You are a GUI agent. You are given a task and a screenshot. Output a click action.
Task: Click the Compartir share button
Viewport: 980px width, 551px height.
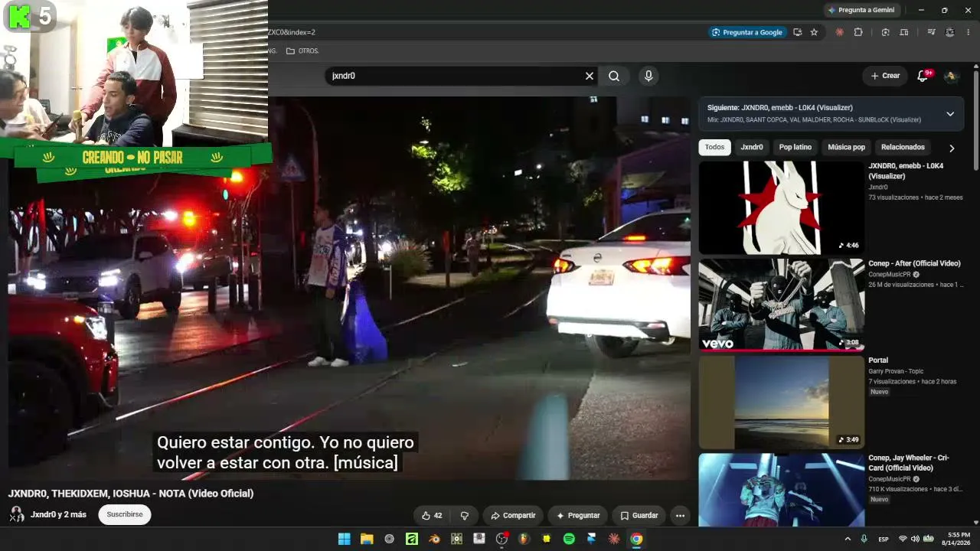point(513,516)
